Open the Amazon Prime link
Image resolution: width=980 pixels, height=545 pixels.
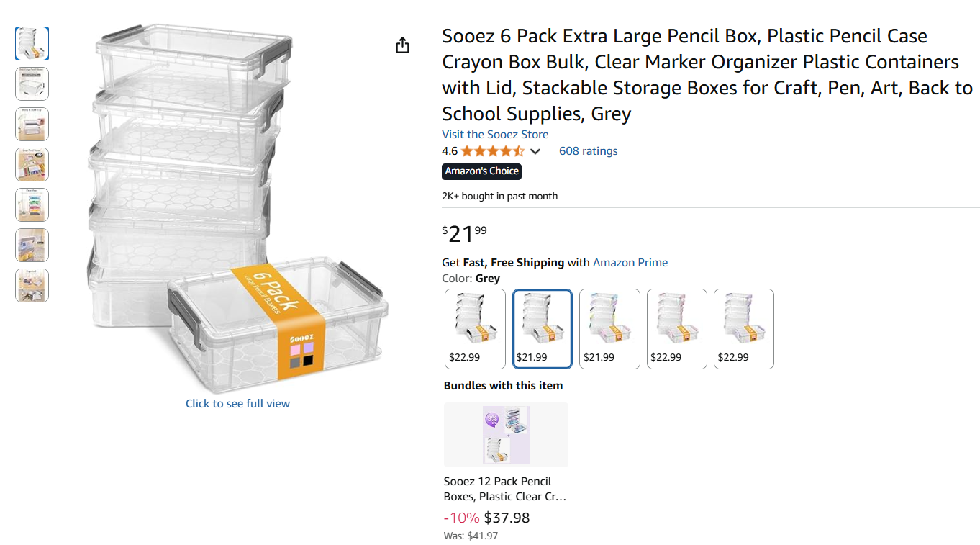point(630,263)
